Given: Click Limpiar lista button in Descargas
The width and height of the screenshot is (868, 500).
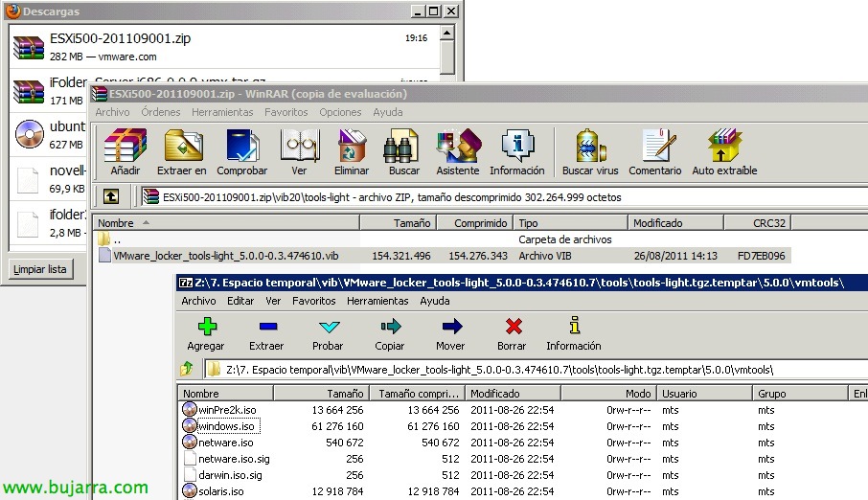Looking at the screenshot, I should tap(40, 269).
